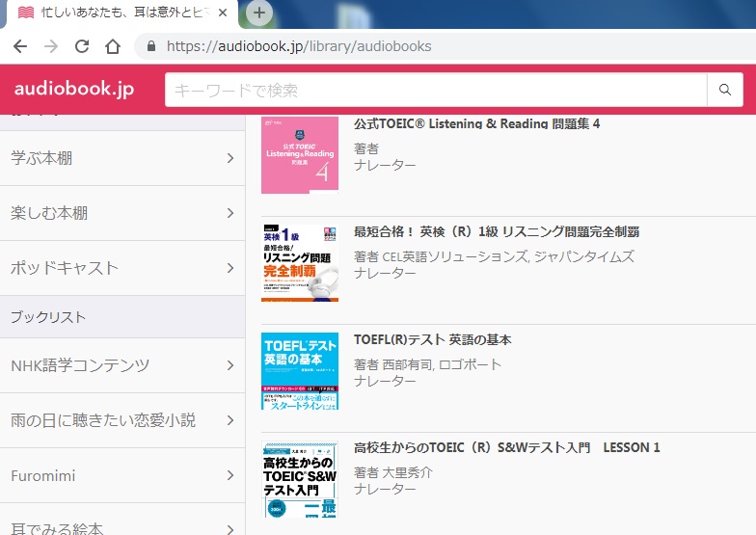The image size is (756, 535).
Task: Open NHK語学コンテンツ menu item
Action: pyautogui.click(x=122, y=365)
